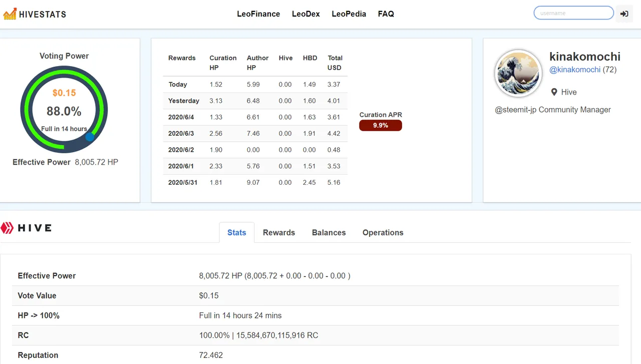Click the HBD column header
The width and height of the screenshot is (641, 364).
[310, 58]
